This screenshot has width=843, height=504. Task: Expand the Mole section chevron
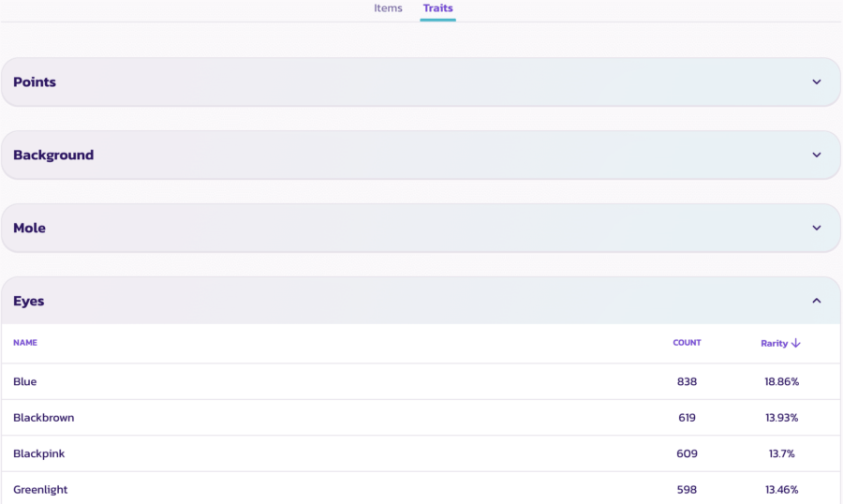tap(816, 229)
